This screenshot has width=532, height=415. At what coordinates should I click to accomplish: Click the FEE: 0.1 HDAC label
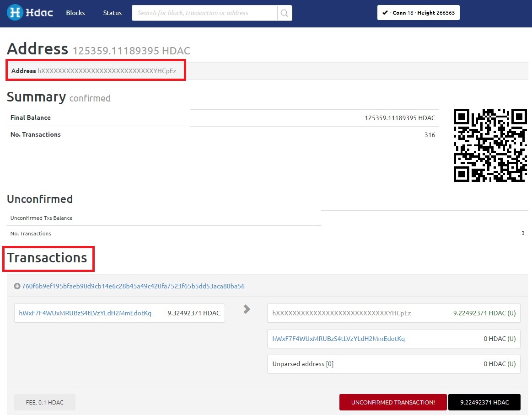pyautogui.click(x=45, y=403)
